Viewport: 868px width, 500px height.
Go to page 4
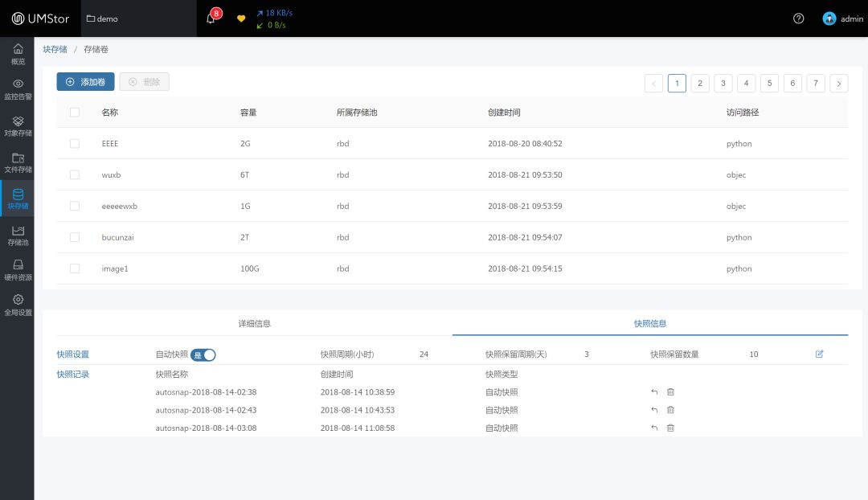746,84
